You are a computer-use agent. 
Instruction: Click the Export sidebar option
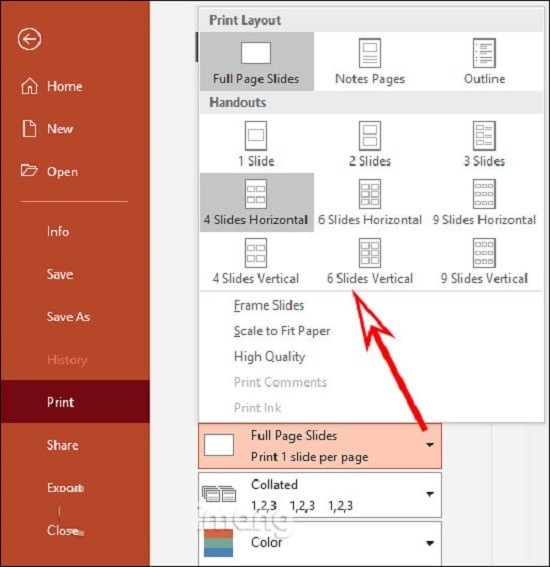[65, 488]
